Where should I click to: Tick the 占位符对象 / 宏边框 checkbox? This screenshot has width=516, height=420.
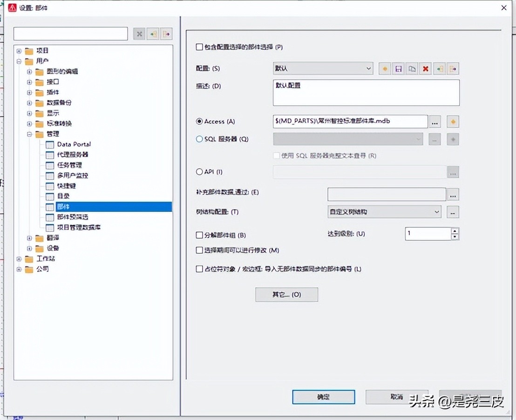click(199, 269)
